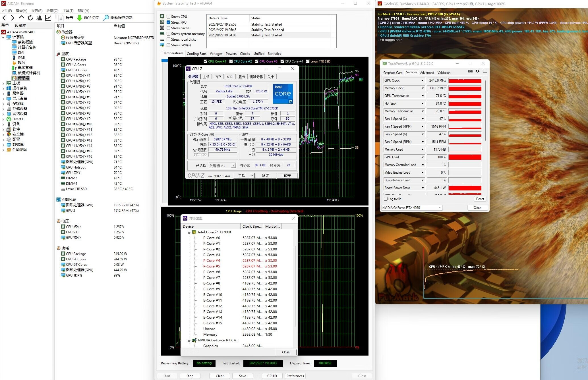Select 超频 overclock tree icon

pyautogui.click(x=14, y=63)
